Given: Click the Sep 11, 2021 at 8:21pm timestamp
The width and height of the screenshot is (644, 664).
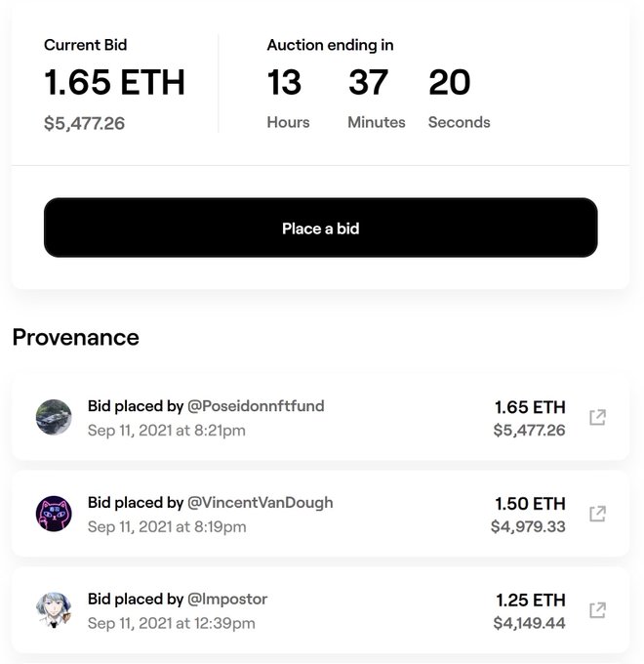Looking at the screenshot, I should (167, 430).
